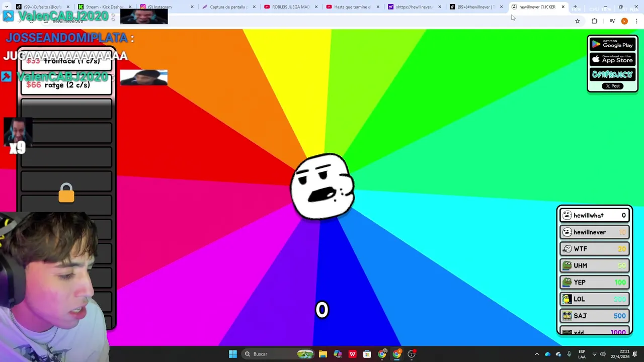Open the first Chrome taskbar icon

[x=382, y=354]
